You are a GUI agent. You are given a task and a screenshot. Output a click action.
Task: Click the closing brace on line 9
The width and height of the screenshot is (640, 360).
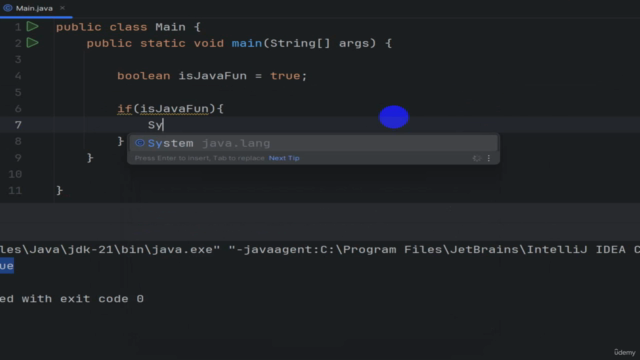coord(90,158)
